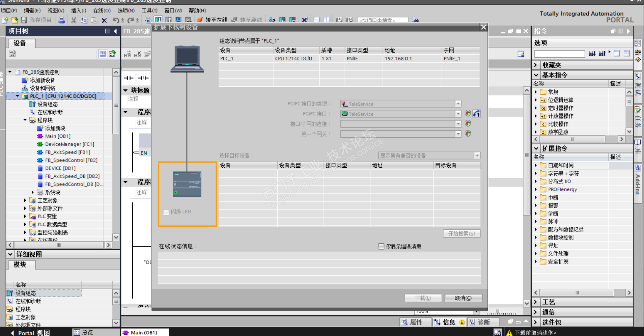The image size is (644, 336).
Task: Click the print icon in toolbar
Action: (x=61, y=20)
